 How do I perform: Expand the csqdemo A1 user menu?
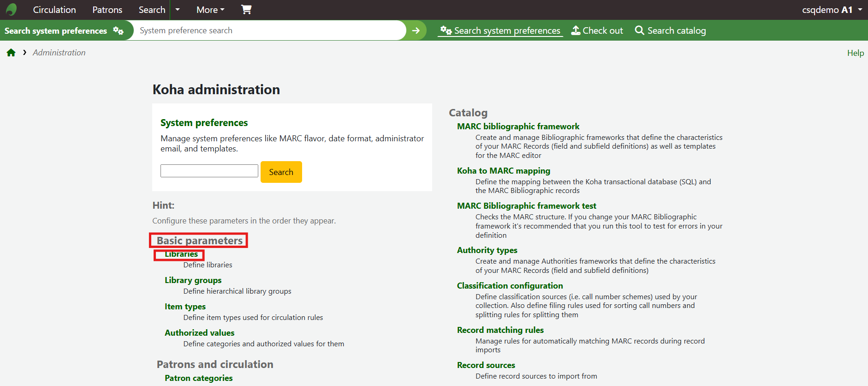(832, 10)
